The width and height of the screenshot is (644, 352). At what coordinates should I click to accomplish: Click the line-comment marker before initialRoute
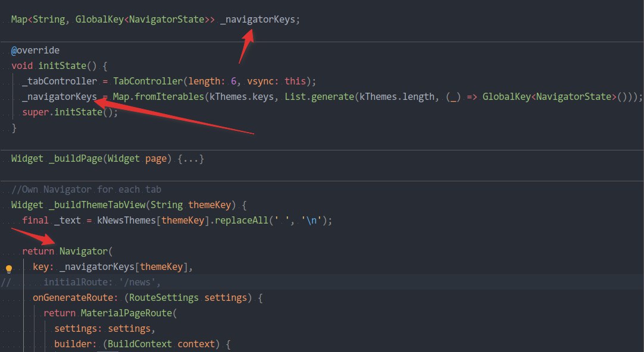coord(5,282)
